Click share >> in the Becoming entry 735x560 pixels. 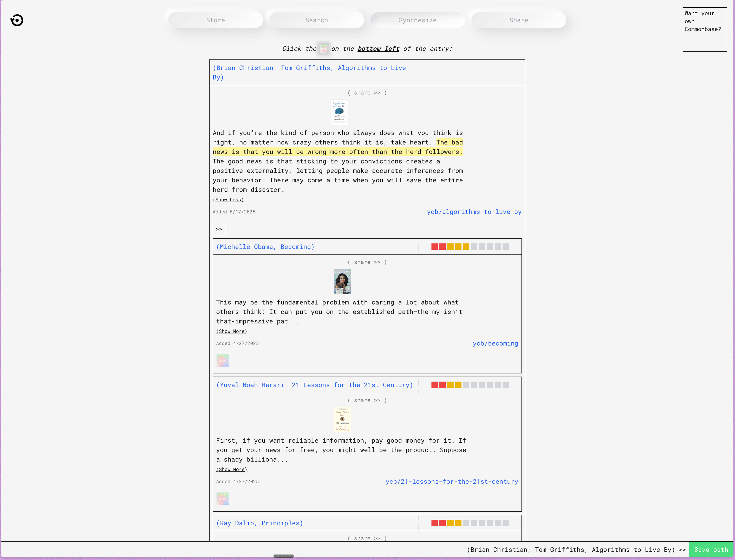pos(367,262)
